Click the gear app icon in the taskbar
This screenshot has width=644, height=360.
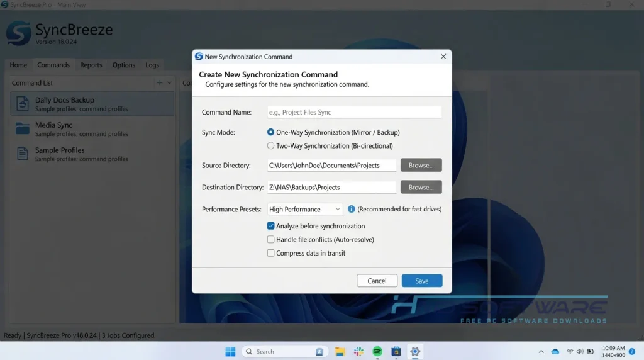coord(415,351)
